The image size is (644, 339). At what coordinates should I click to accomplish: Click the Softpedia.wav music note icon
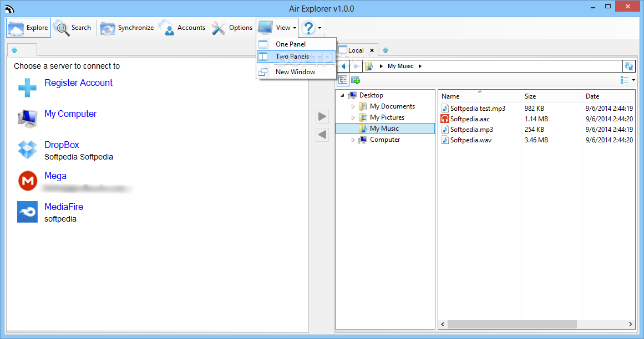click(x=445, y=140)
